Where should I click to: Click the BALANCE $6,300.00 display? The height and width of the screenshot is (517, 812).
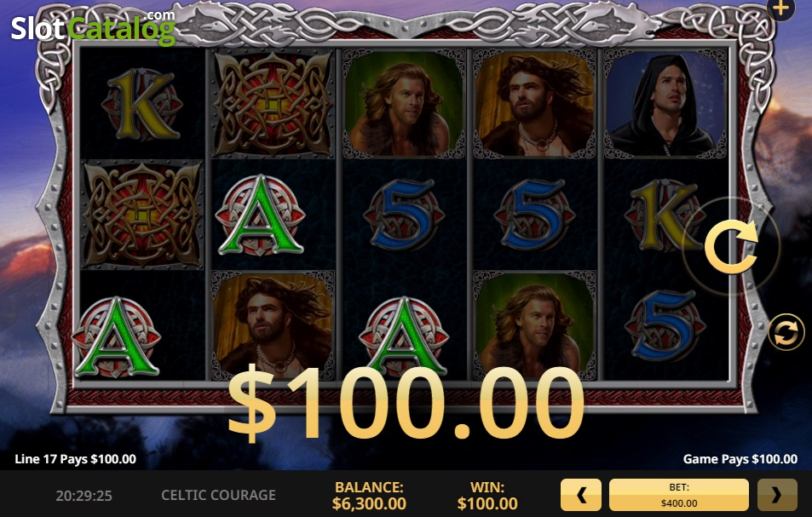369,495
